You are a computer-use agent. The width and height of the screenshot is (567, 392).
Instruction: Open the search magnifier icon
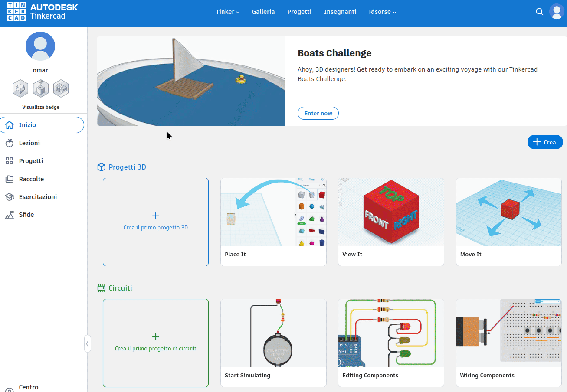[x=540, y=12]
